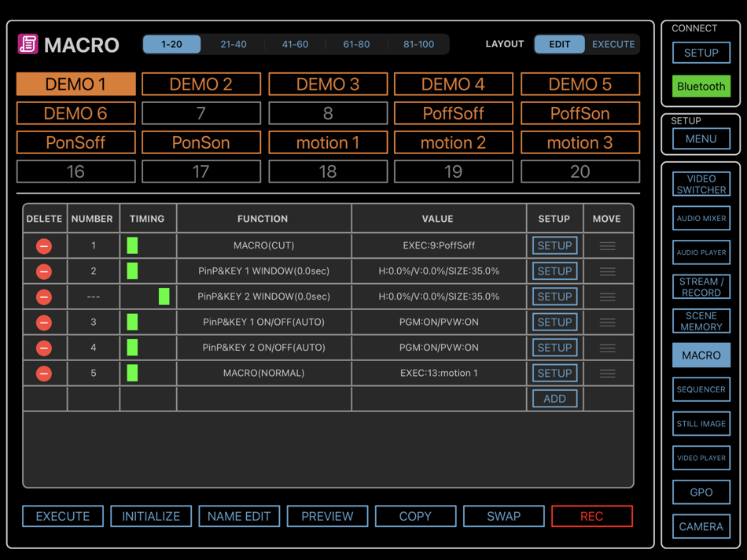
Task: Switch layout mode to EXECUTE
Action: pos(613,44)
